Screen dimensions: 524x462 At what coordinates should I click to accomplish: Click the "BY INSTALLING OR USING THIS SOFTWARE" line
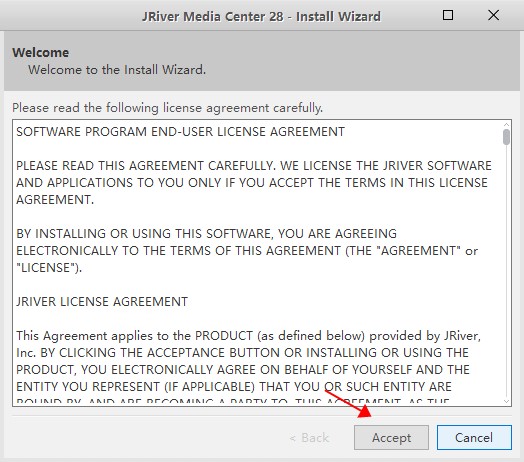pos(206,234)
